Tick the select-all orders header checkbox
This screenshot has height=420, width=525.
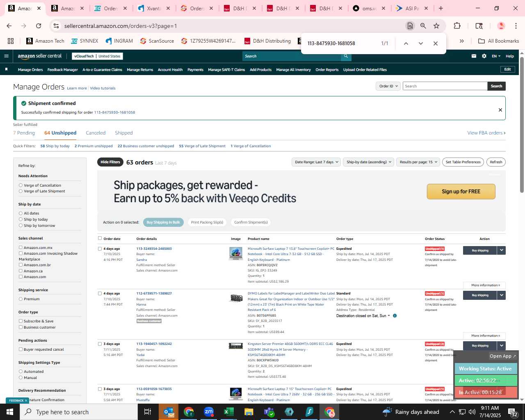pyautogui.click(x=100, y=238)
